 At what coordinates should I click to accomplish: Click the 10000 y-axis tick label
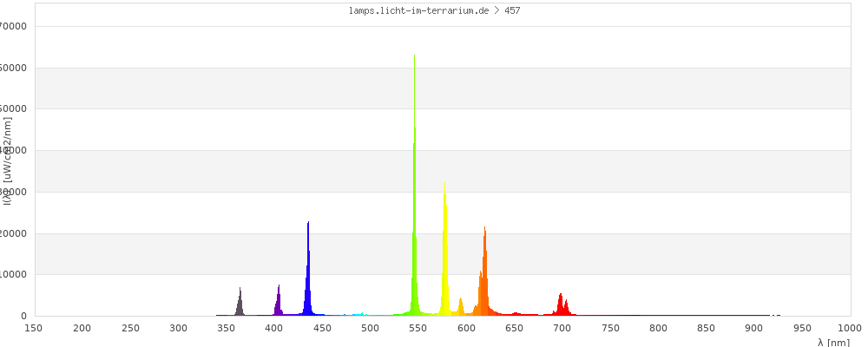click(x=16, y=274)
